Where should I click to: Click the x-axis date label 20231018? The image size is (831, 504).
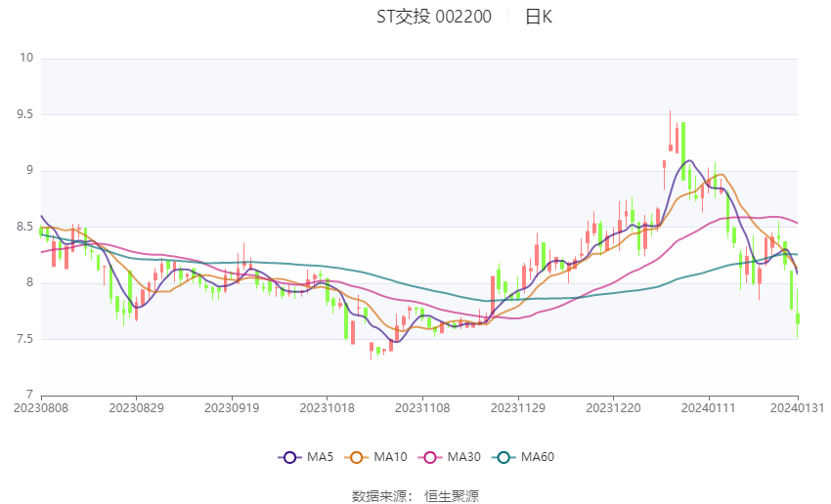pyautogui.click(x=327, y=408)
